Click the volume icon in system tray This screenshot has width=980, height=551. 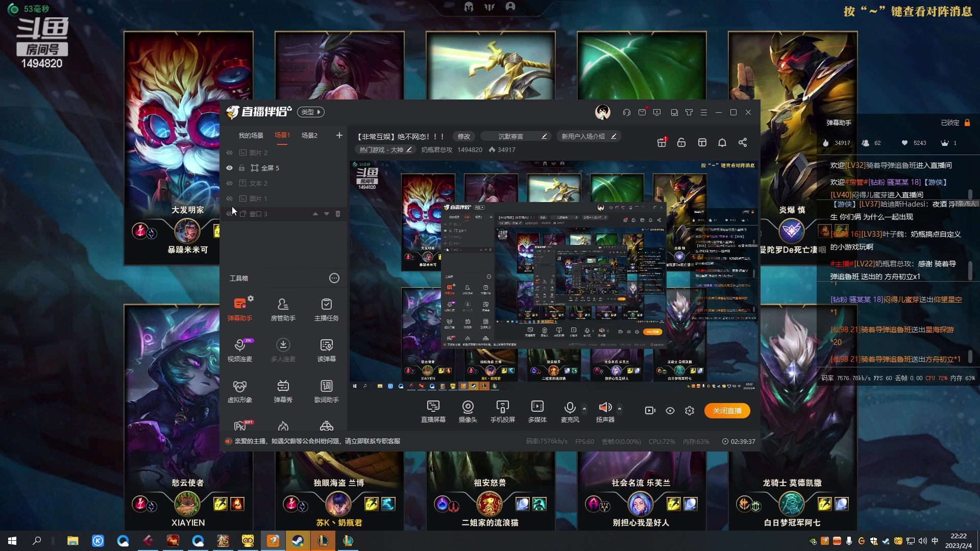click(x=922, y=541)
